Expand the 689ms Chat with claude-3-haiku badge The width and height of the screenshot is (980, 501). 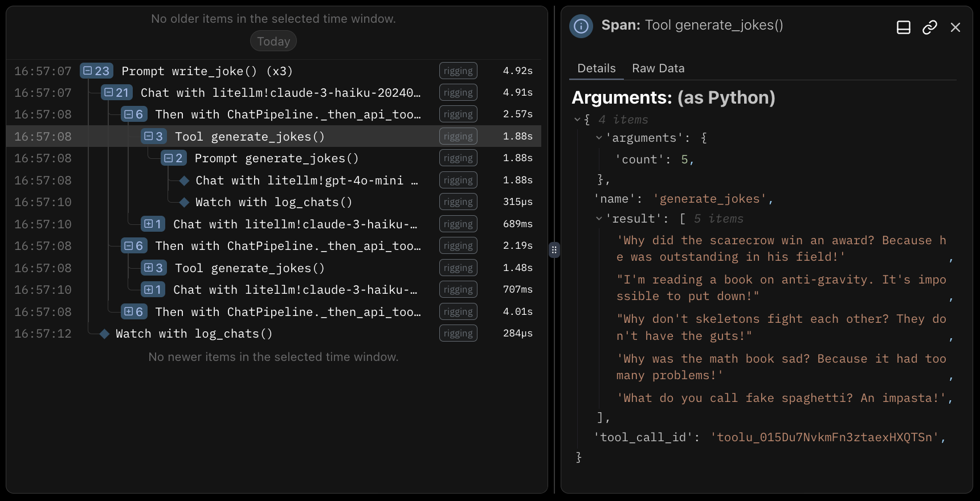[153, 224]
